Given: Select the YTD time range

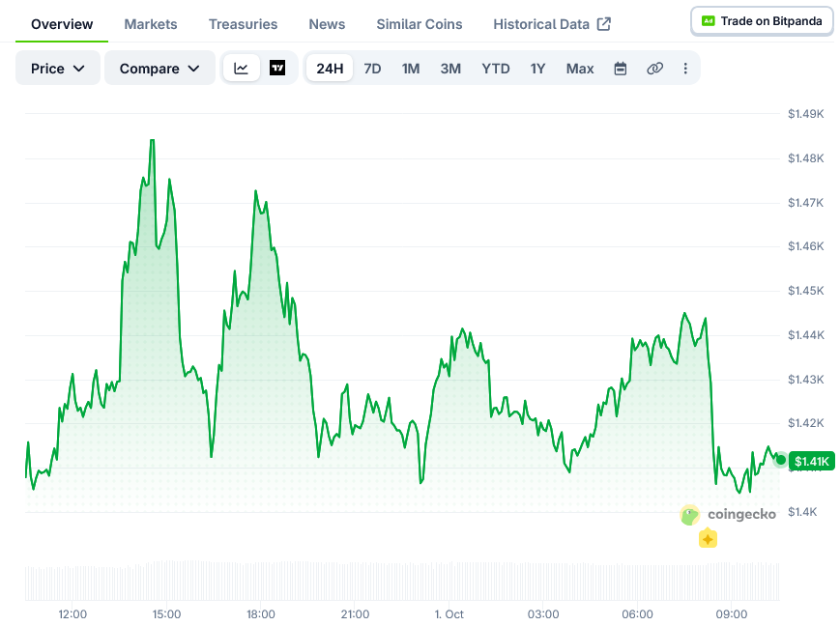Looking at the screenshot, I should (x=496, y=69).
